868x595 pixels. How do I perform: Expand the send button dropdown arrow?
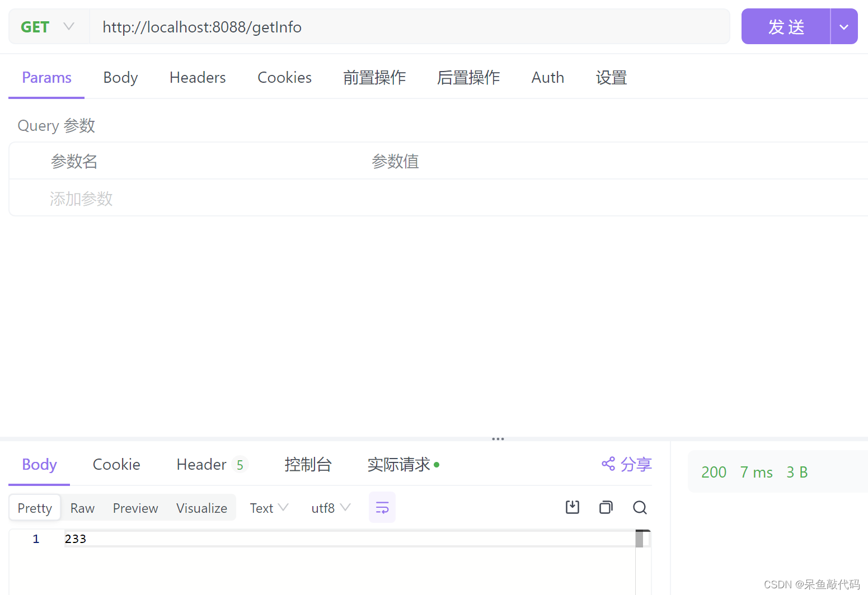click(844, 27)
